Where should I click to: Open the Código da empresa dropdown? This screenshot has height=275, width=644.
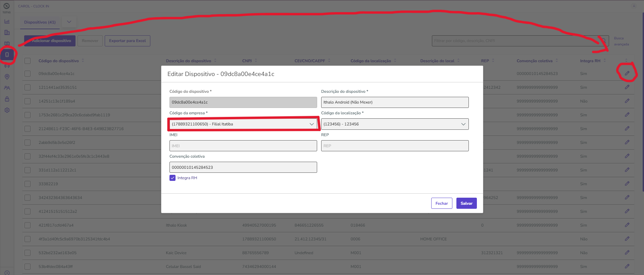click(243, 124)
